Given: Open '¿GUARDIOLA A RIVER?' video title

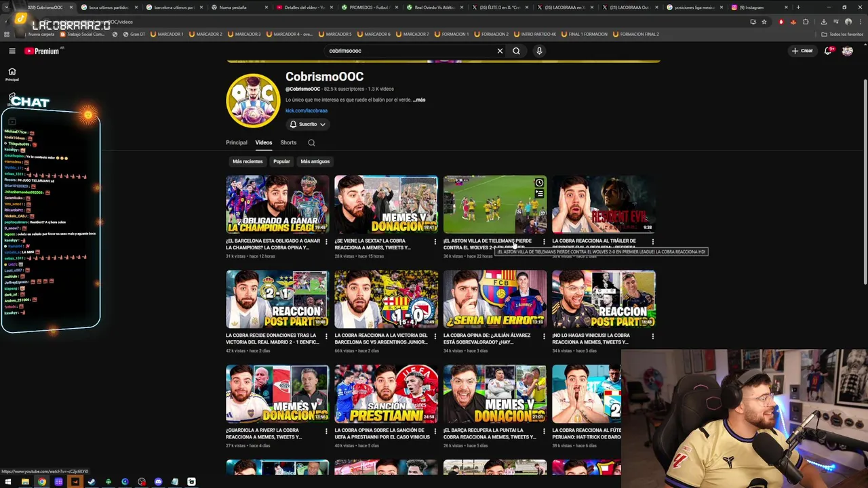Looking at the screenshot, I should coord(262,434).
